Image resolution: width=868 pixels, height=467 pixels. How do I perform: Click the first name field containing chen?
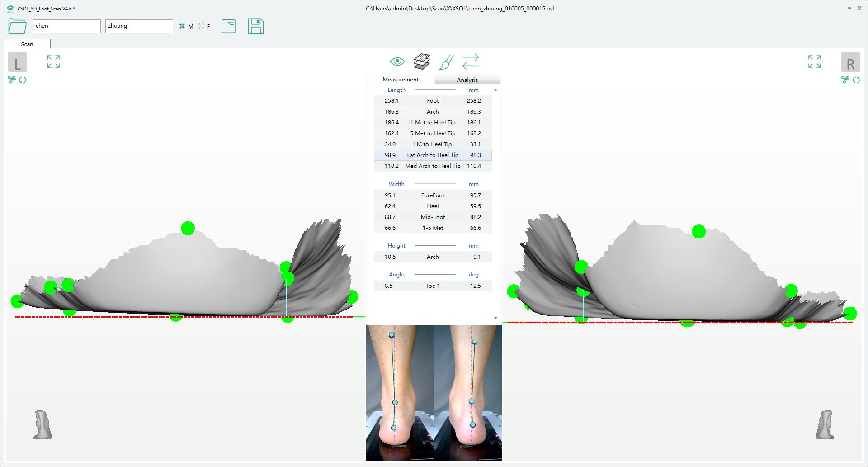click(66, 26)
